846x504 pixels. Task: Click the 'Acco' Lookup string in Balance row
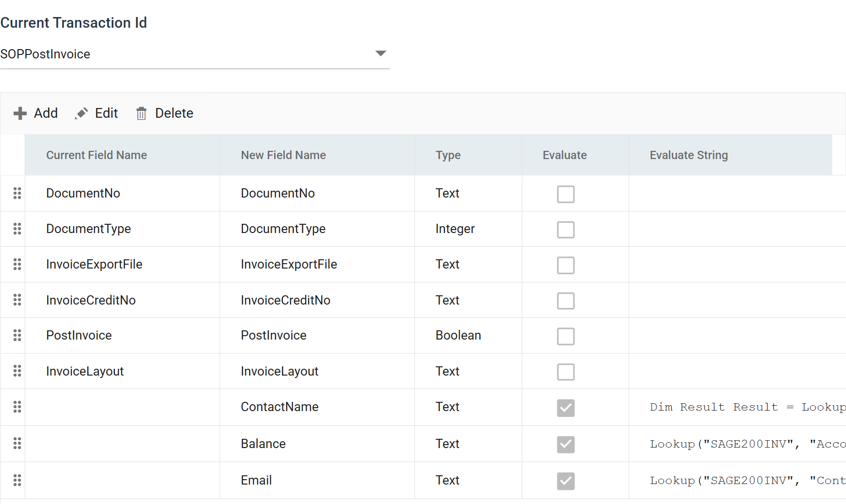(x=748, y=444)
